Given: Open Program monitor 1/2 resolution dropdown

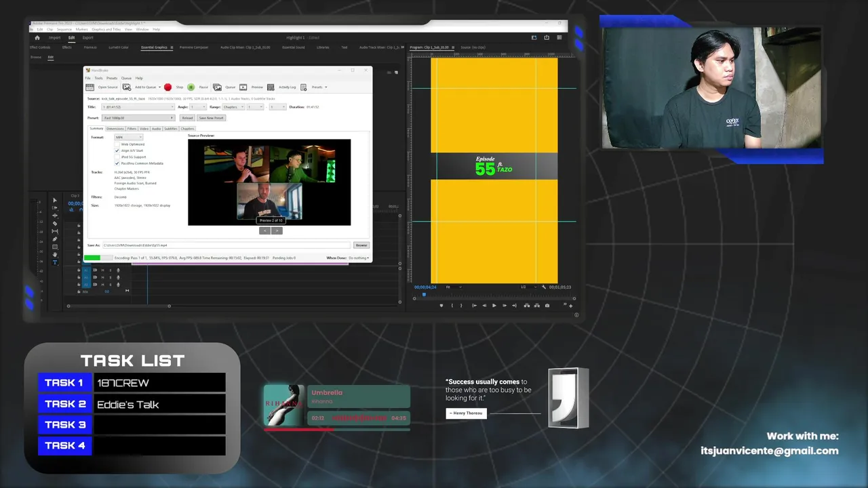Looking at the screenshot, I should pos(528,287).
